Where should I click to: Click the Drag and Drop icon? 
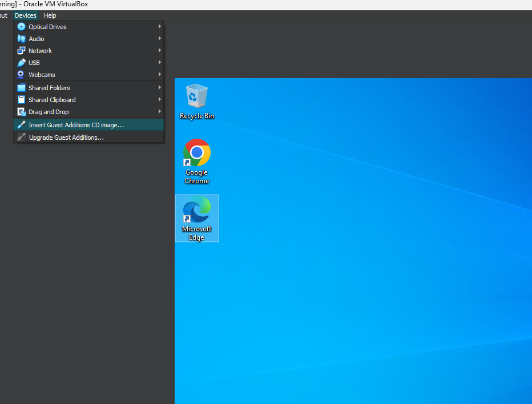[x=22, y=112]
